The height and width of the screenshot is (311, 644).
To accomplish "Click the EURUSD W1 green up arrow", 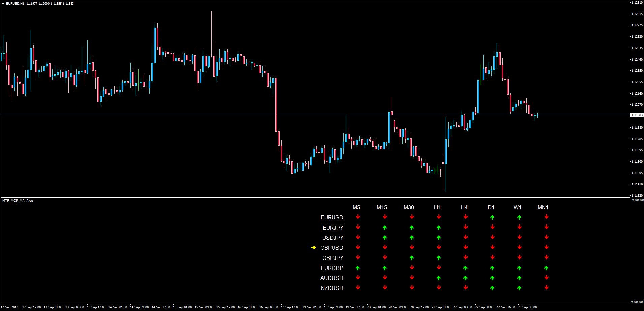I will (x=519, y=217).
